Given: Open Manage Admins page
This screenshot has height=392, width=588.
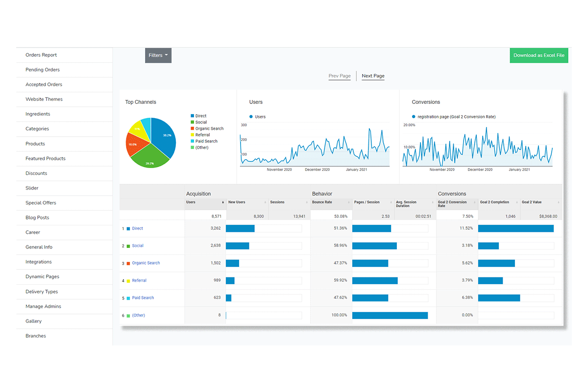Looking at the screenshot, I should (x=43, y=306).
